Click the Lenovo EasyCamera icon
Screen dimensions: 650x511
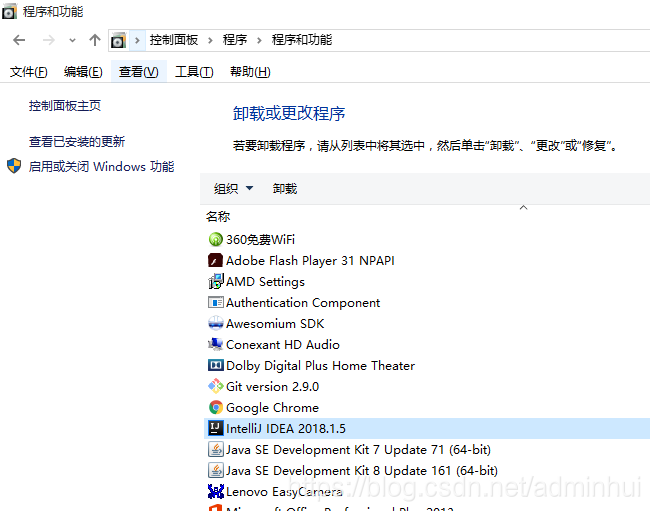pos(216,492)
